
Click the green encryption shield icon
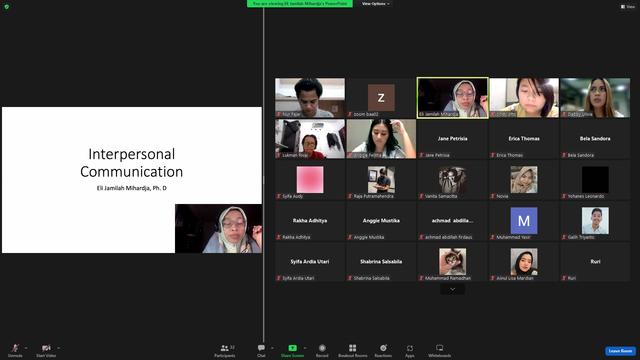coord(7,7)
